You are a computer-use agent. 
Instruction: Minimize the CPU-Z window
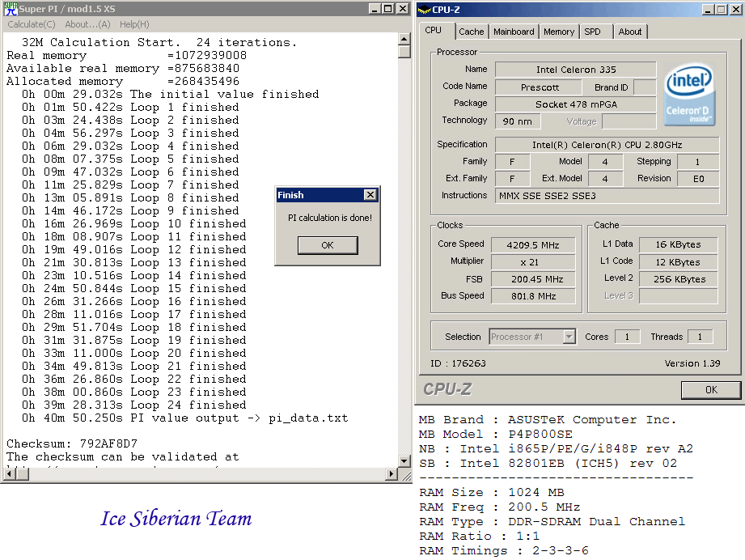click(708, 10)
